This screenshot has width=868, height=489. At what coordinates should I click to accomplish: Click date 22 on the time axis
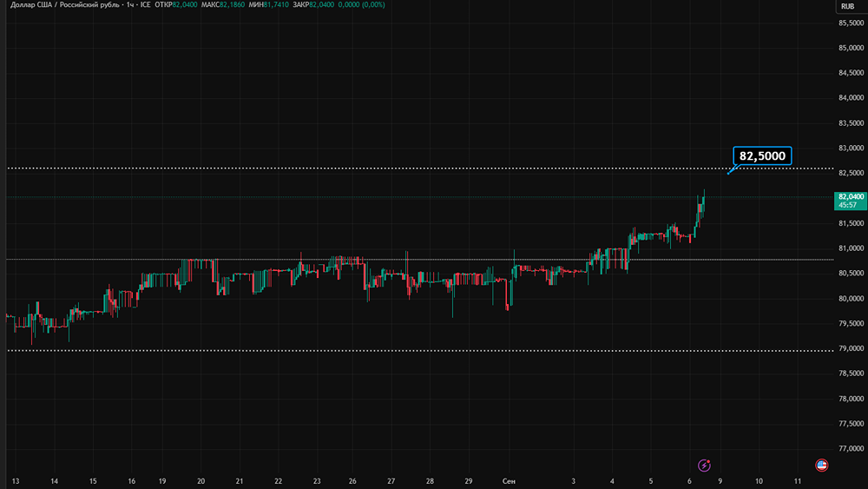click(x=278, y=481)
